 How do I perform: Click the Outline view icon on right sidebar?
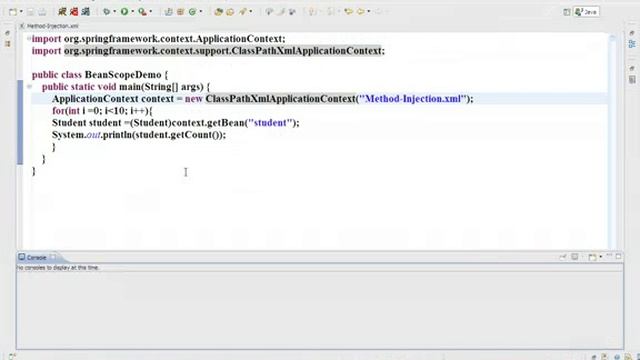click(x=632, y=44)
